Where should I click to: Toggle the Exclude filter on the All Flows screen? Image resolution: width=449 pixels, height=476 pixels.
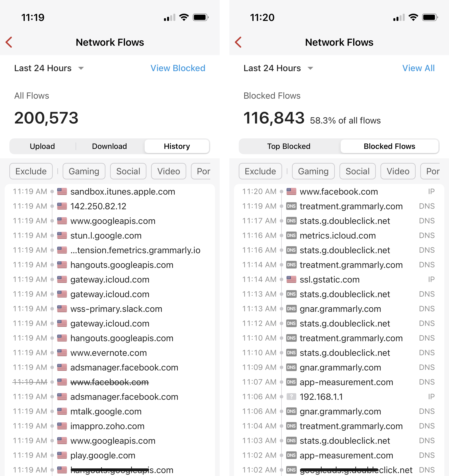coord(31,171)
